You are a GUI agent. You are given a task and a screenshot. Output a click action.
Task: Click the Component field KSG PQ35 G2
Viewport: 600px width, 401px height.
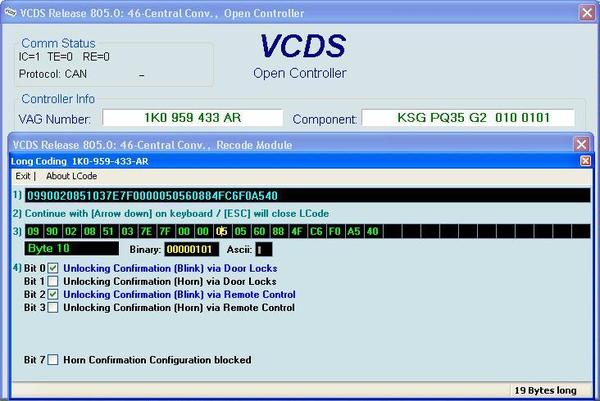pos(468,117)
